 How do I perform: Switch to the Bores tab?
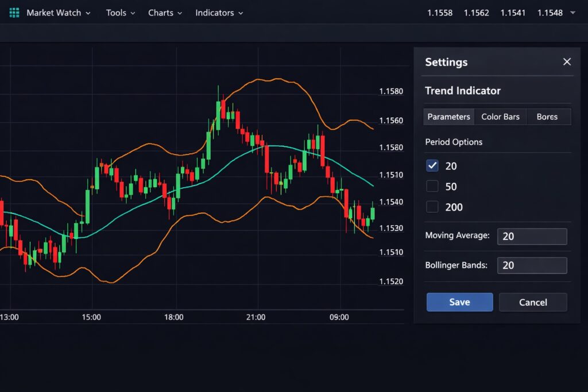coord(548,117)
